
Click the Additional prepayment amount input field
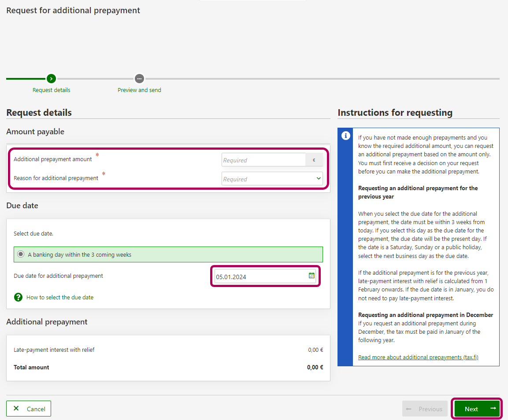(263, 160)
